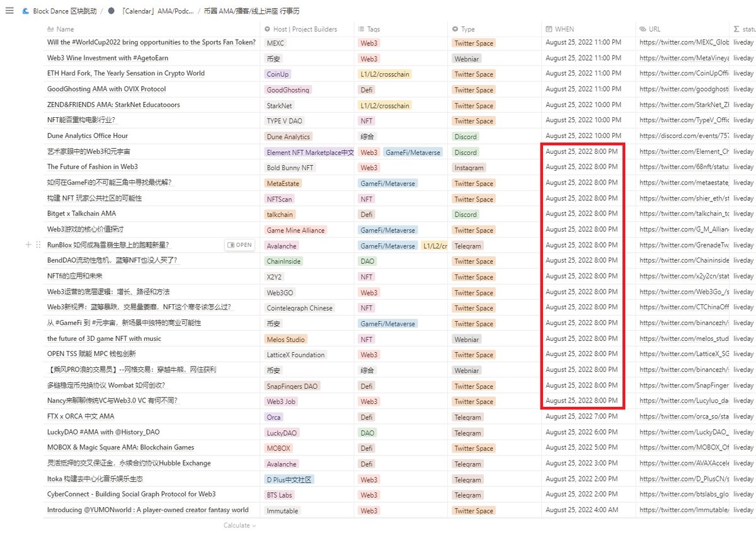Image resolution: width=756 pixels, height=533 pixels.
Task: Click the CoinUp host tag
Action: (278, 74)
